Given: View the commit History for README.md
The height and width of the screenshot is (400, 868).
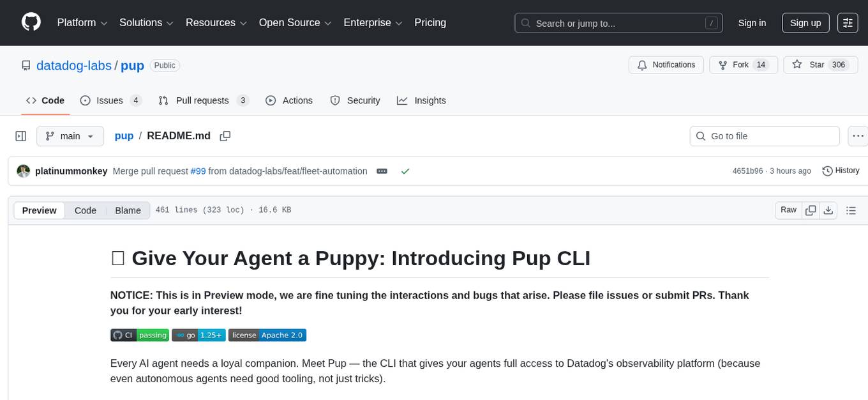Looking at the screenshot, I should pyautogui.click(x=841, y=171).
